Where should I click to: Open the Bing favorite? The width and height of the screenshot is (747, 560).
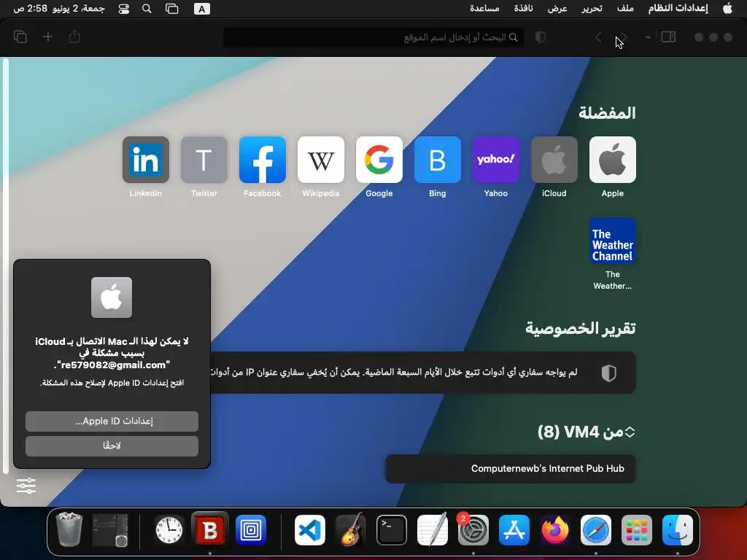click(438, 160)
